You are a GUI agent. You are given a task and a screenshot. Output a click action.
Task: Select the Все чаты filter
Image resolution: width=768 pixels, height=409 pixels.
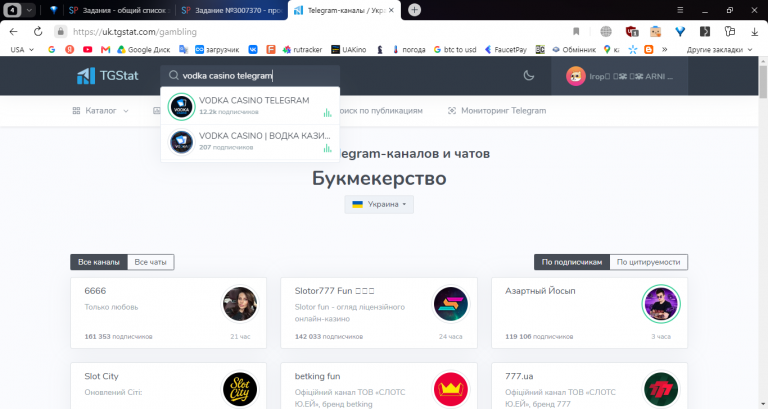150,262
